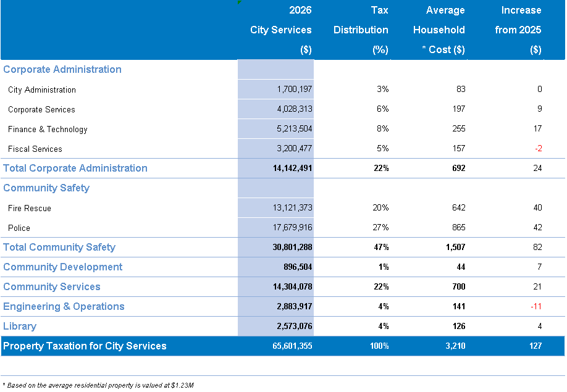Select the Engineering & Operations row heading
The height and width of the screenshot is (392, 567).
point(64,307)
